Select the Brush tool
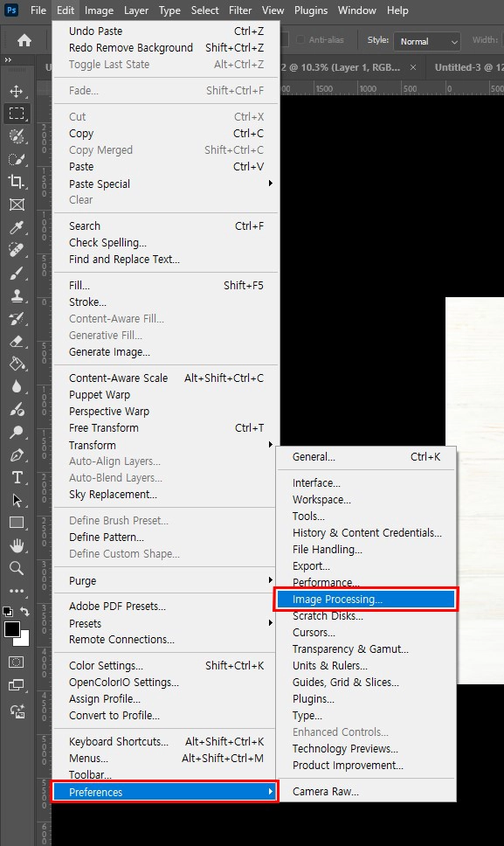The image size is (504, 846). click(x=17, y=274)
